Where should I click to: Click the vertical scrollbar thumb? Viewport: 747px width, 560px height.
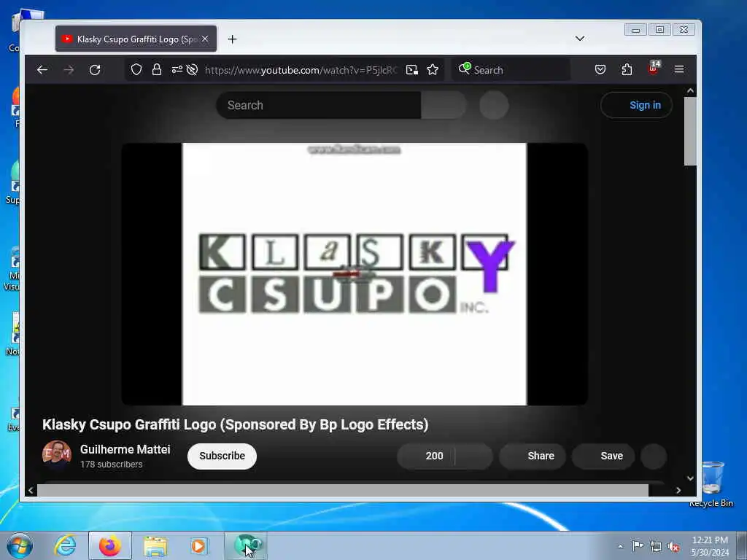[690, 131]
